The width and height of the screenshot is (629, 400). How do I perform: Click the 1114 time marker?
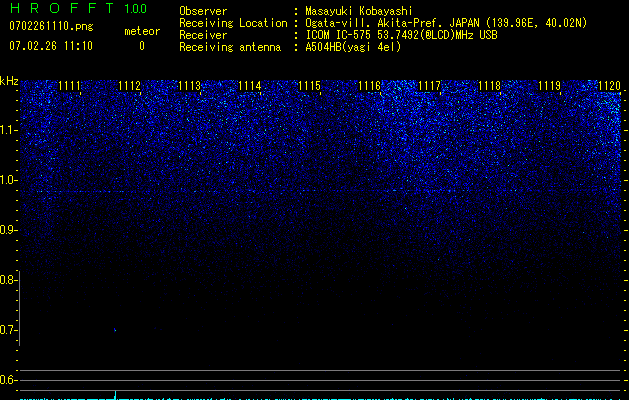pos(250,86)
